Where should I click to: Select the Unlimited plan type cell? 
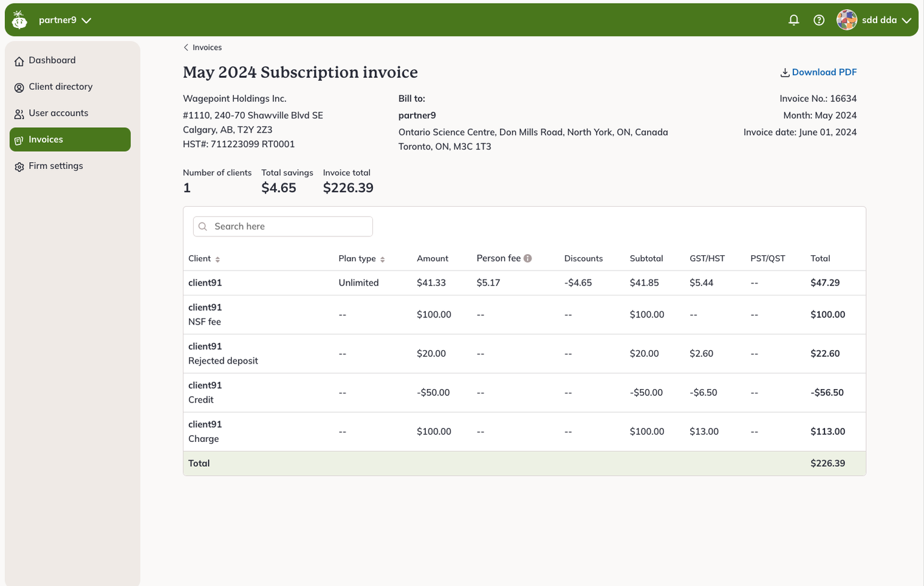(358, 283)
